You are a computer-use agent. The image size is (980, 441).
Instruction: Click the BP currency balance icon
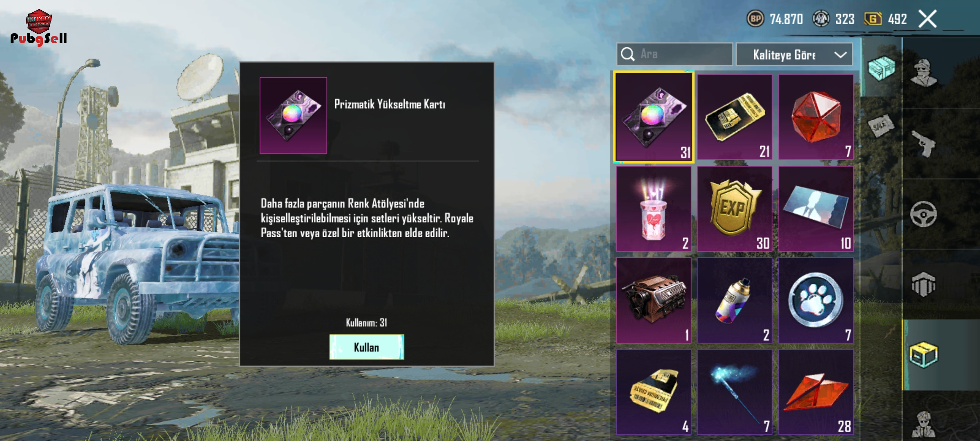pyautogui.click(x=755, y=19)
